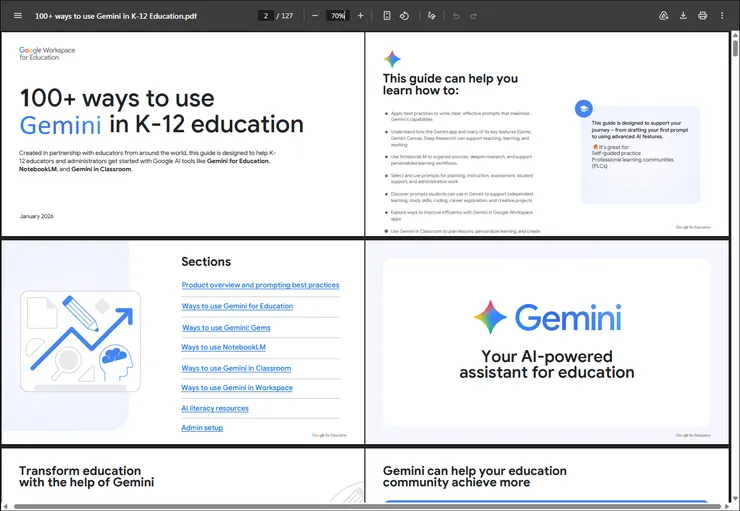Image resolution: width=740 pixels, height=511 pixels.
Task: Select the page number field
Action: tap(266, 16)
